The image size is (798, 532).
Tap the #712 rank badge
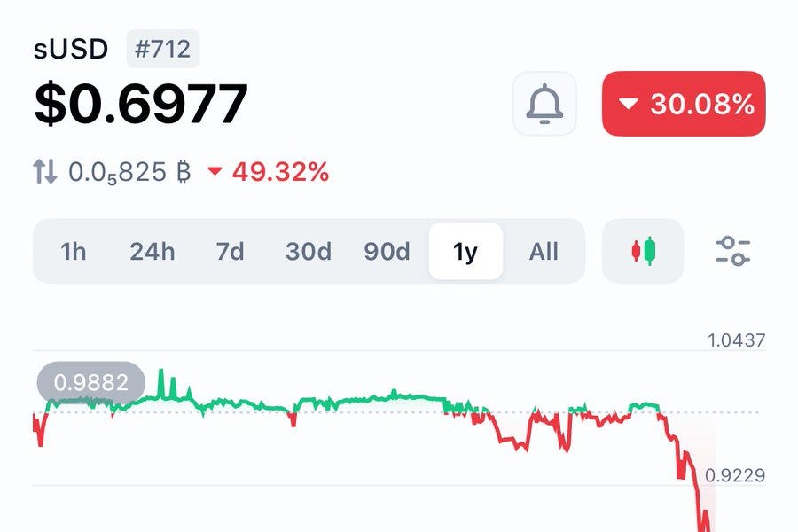(163, 49)
